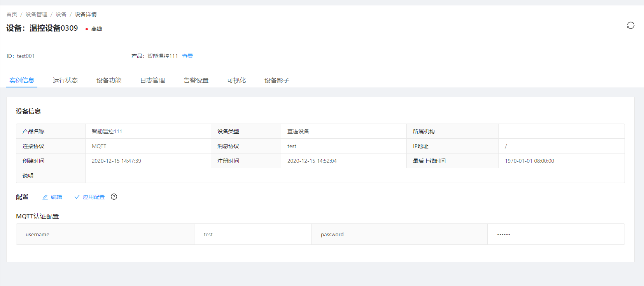Switch to the 运行状态 tab
Image resolution: width=644 pixels, height=286 pixels.
point(65,80)
